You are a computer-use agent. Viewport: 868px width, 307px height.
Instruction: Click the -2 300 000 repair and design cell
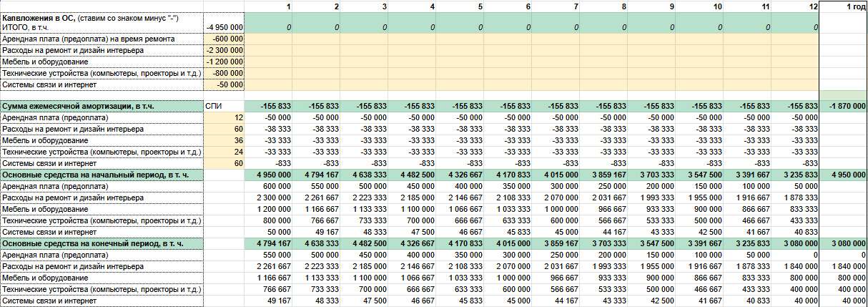coord(224,50)
